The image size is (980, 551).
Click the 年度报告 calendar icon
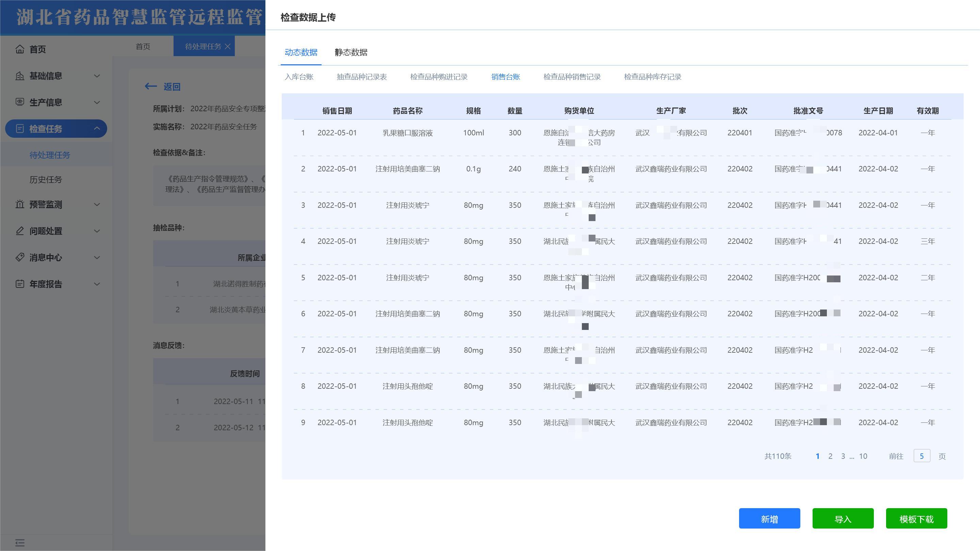20,284
